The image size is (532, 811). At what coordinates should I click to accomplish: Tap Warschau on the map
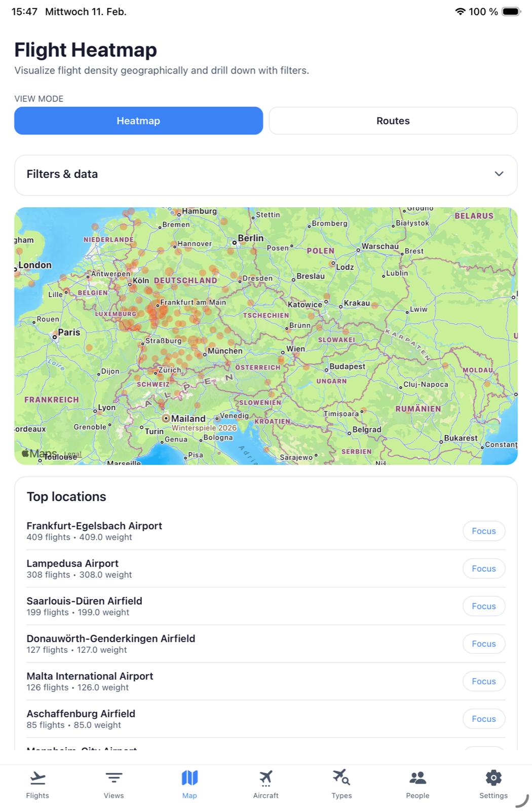click(380, 246)
